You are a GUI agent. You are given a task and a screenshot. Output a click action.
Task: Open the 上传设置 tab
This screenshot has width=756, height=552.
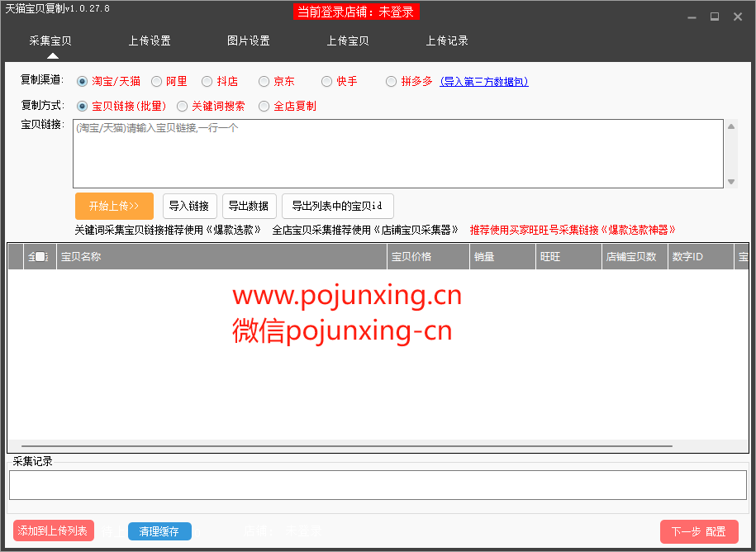150,41
